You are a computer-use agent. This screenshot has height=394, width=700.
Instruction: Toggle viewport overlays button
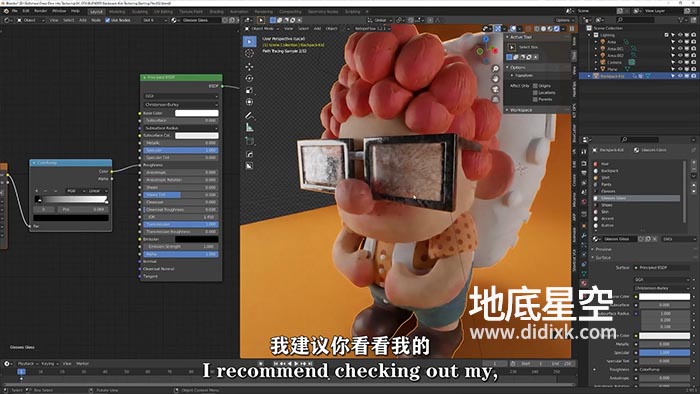pos(513,29)
